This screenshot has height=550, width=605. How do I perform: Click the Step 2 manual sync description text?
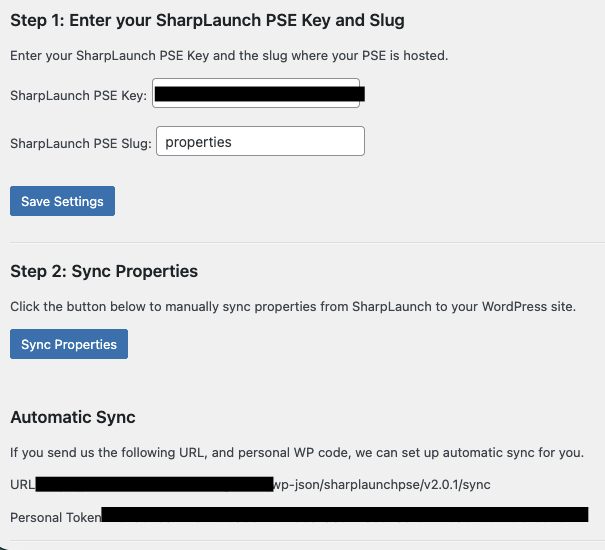293,306
